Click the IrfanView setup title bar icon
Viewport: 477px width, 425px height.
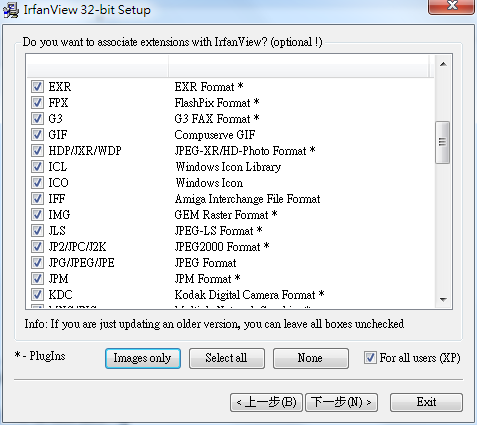(11, 10)
